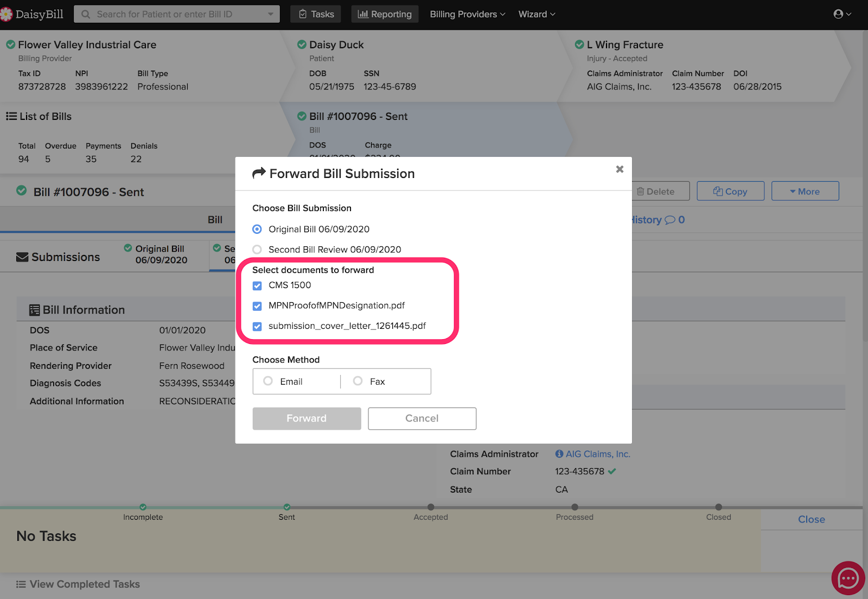Click the Incomplete progress step marker
Viewport: 868px width, 599px height.
(x=143, y=507)
